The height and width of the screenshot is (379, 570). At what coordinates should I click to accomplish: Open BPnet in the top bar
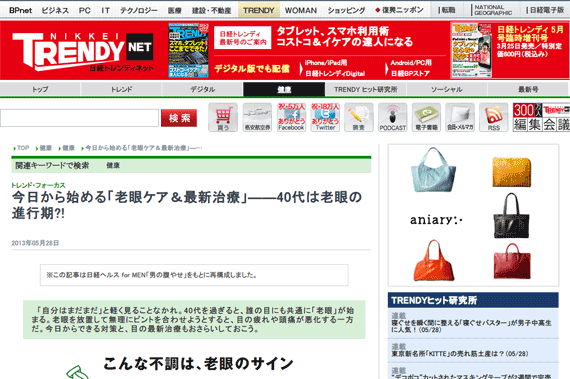tap(20, 11)
